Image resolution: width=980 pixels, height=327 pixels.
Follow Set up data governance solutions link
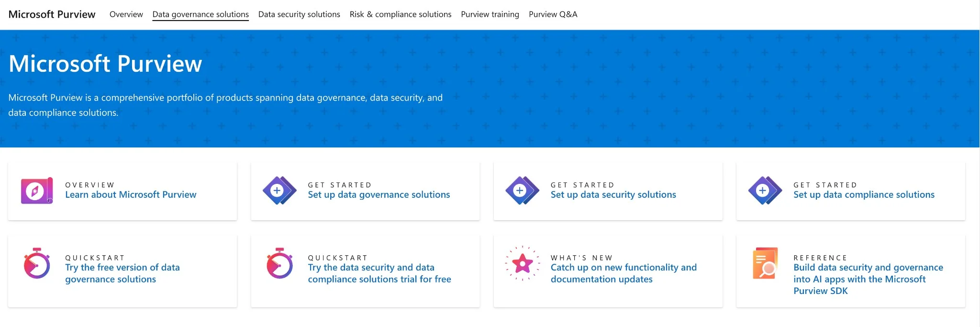pyautogui.click(x=379, y=195)
